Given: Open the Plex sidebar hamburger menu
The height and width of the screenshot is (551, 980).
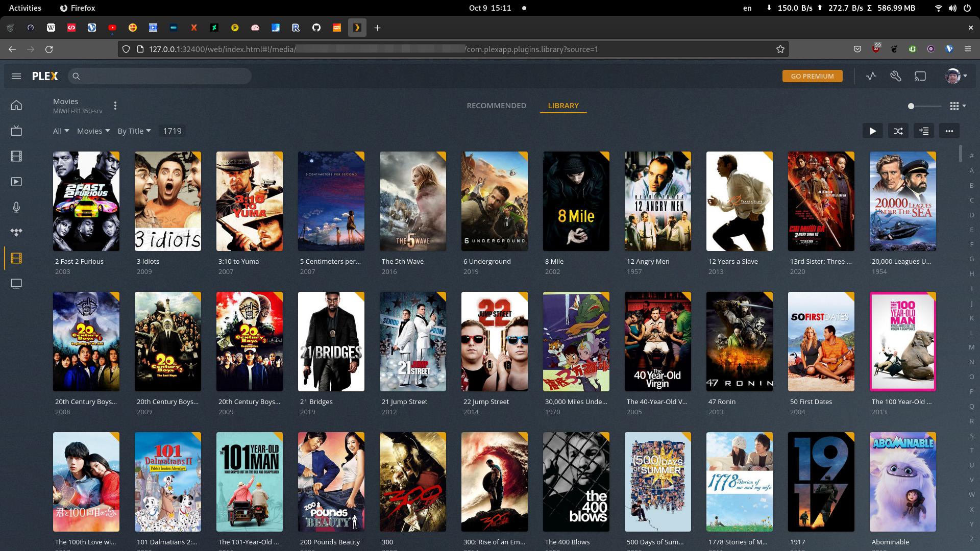Looking at the screenshot, I should point(16,76).
